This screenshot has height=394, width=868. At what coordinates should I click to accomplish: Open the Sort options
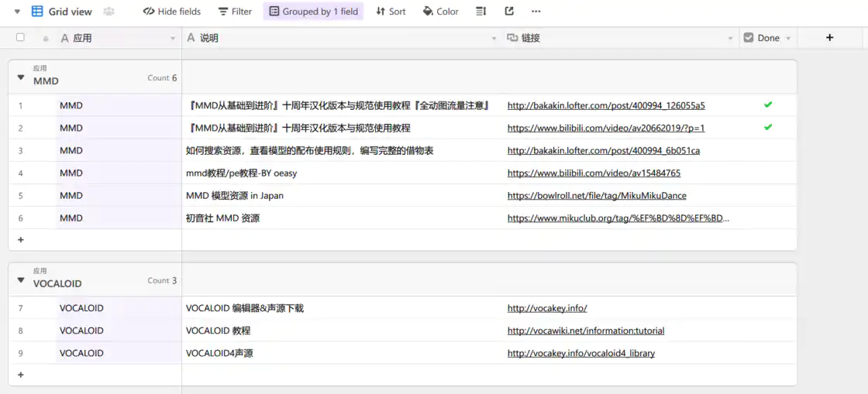[391, 11]
